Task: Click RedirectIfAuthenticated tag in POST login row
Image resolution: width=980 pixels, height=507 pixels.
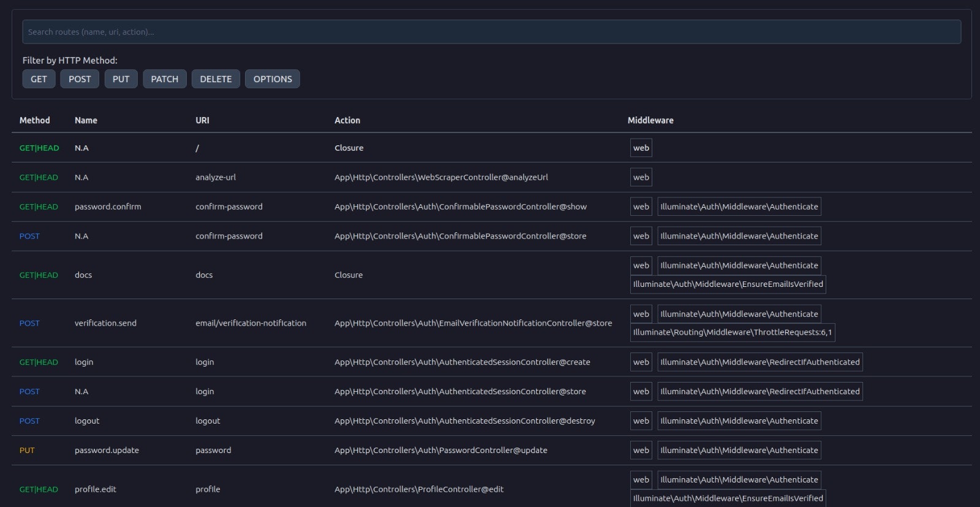Action: pyautogui.click(x=760, y=392)
